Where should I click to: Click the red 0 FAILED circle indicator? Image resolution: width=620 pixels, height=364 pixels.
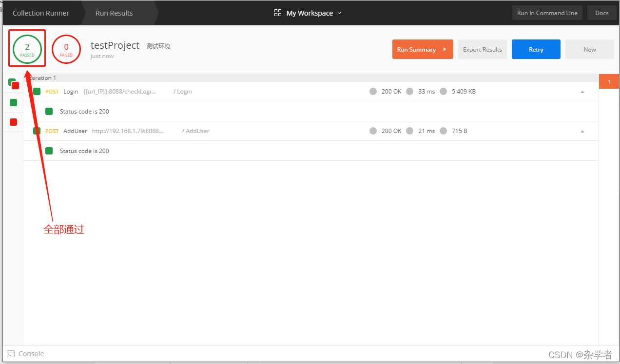[x=66, y=49]
